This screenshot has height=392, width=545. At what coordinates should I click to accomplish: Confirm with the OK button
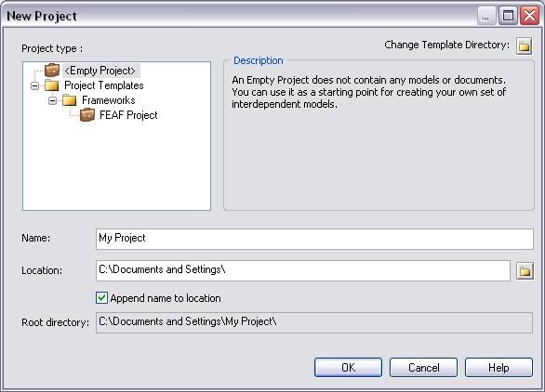tap(348, 367)
